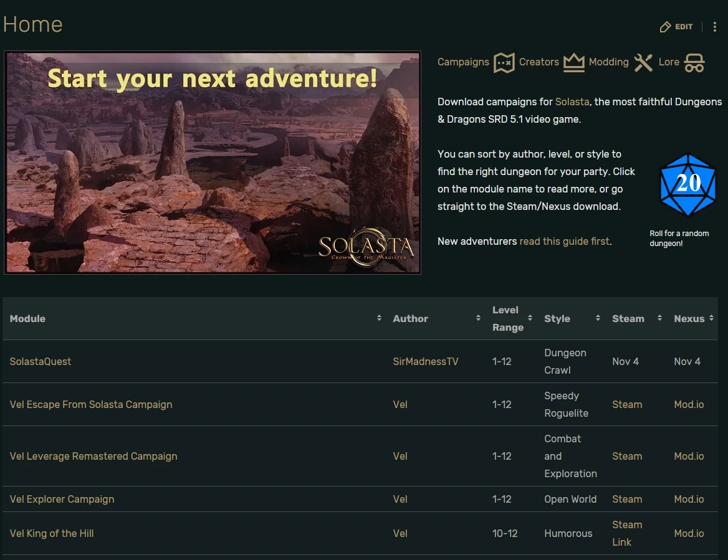Click the 10-12 level range cell
Viewport: 728px width, 560px height.
(x=505, y=534)
